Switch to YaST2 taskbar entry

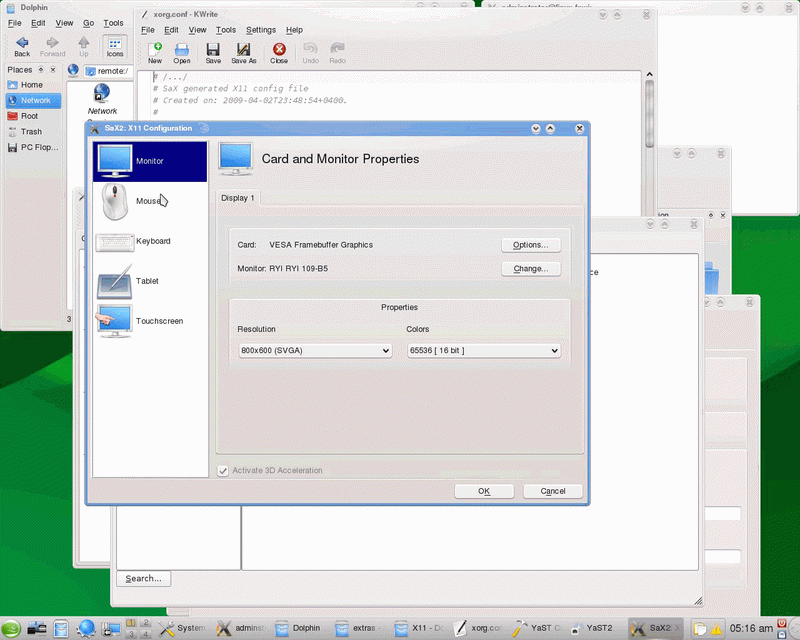pos(592,628)
